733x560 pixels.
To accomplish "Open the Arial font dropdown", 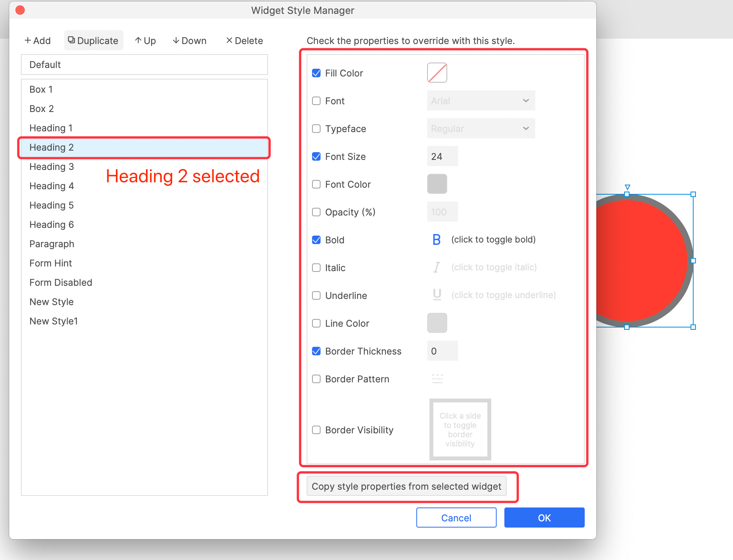I will click(481, 101).
